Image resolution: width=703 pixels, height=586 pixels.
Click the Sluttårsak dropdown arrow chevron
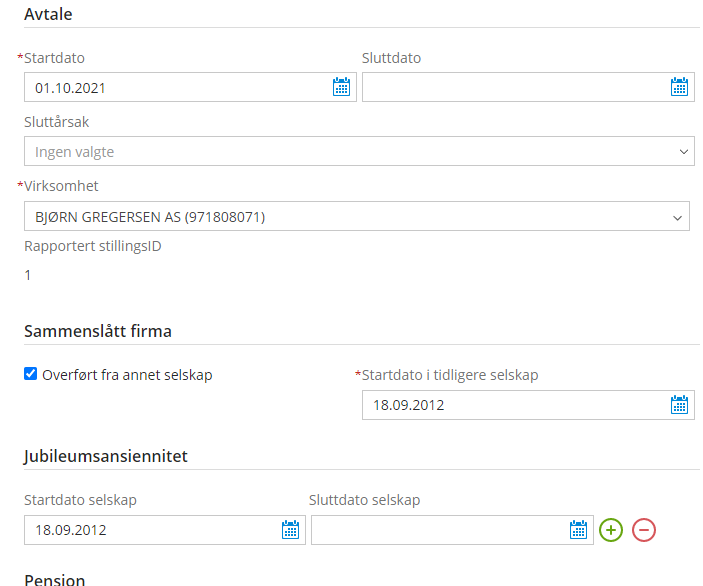click(683, 152)
